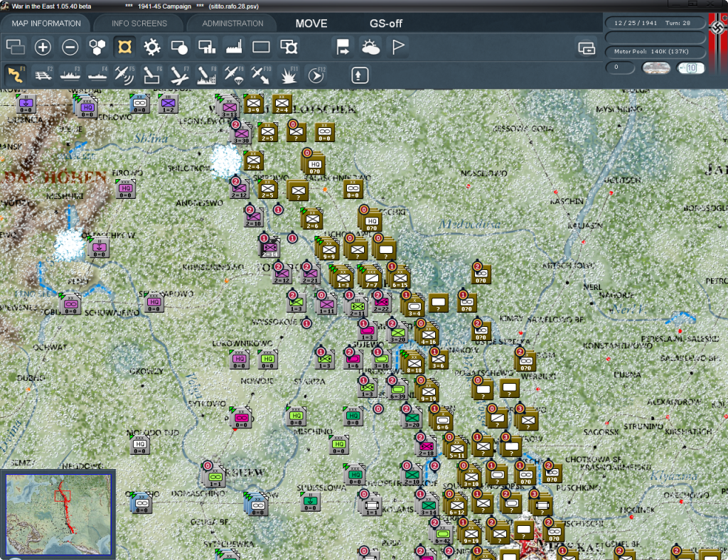Click the F11 explosion icon
This screenshot has width=728, height=560.
pos(289,75)
